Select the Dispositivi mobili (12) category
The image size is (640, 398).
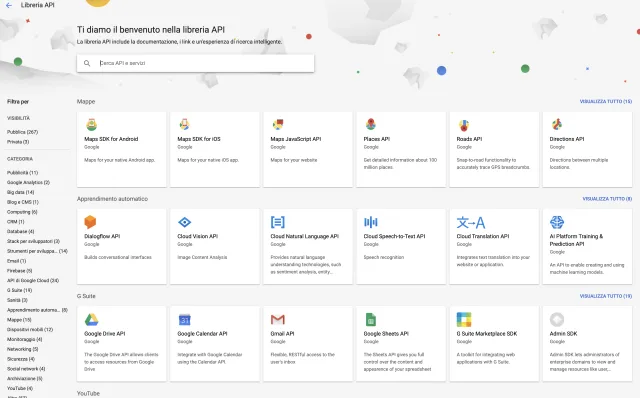click(x=30, y=329)
